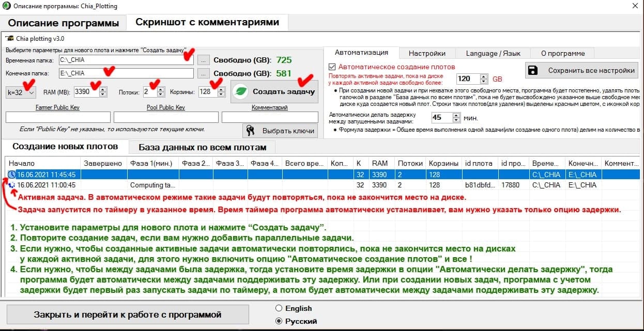Click the delay minutes value field 45

pyautogui.click(x=441, y=117)
